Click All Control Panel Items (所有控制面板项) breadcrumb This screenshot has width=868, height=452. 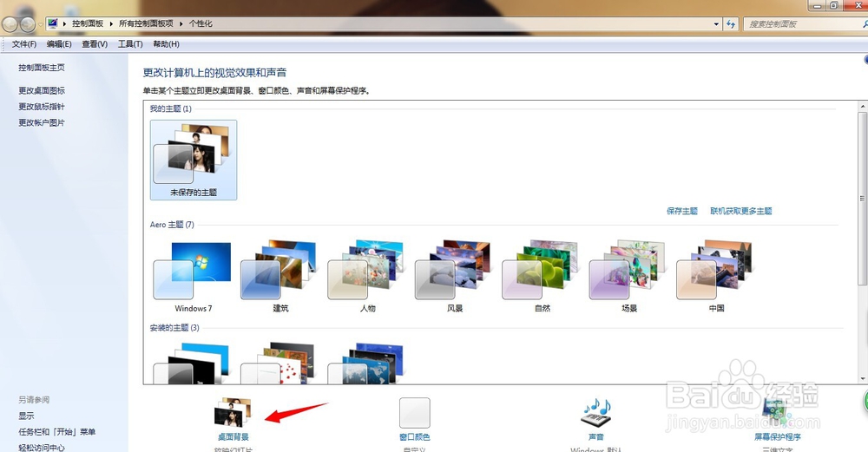pyautogui.click(x=146, y=23)
